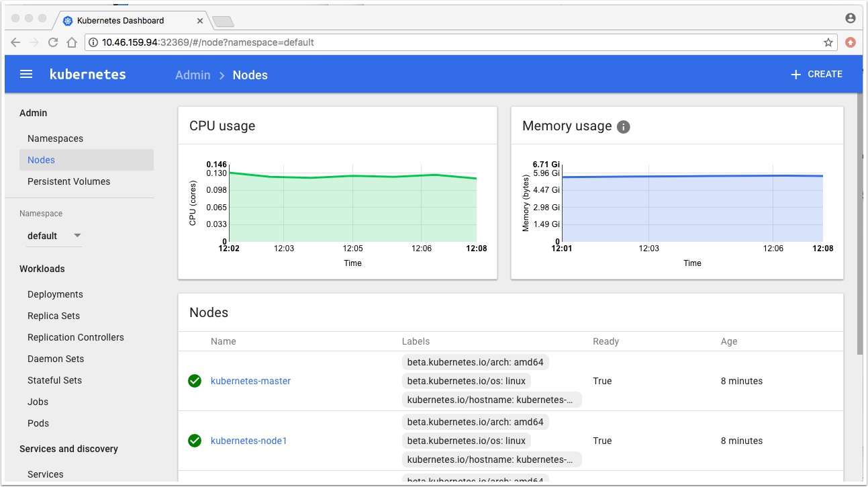Viewport: 868px width, 487px height.
Task: Click the Services and discovery heading
Action: 68,449
